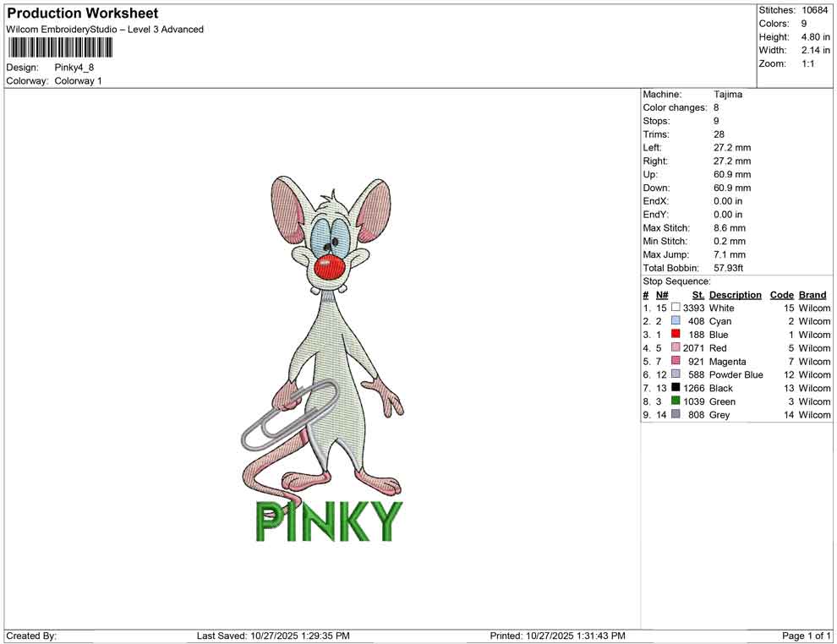The height and width of the screenshot is (644, 837).
Task: Click the Max Stitch value 8.6 mm
Action: pos(729,228)
